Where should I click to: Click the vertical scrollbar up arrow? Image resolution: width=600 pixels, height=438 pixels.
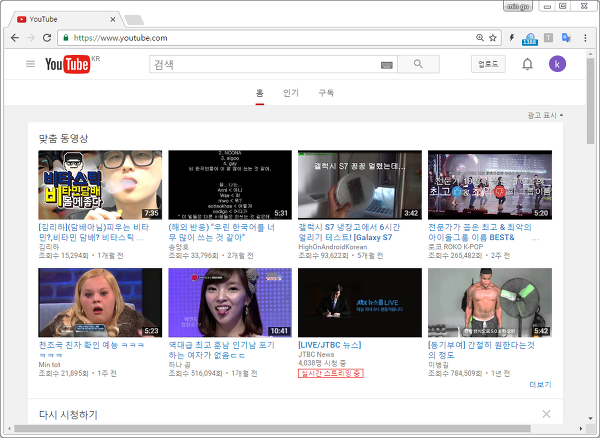[591, 55]
